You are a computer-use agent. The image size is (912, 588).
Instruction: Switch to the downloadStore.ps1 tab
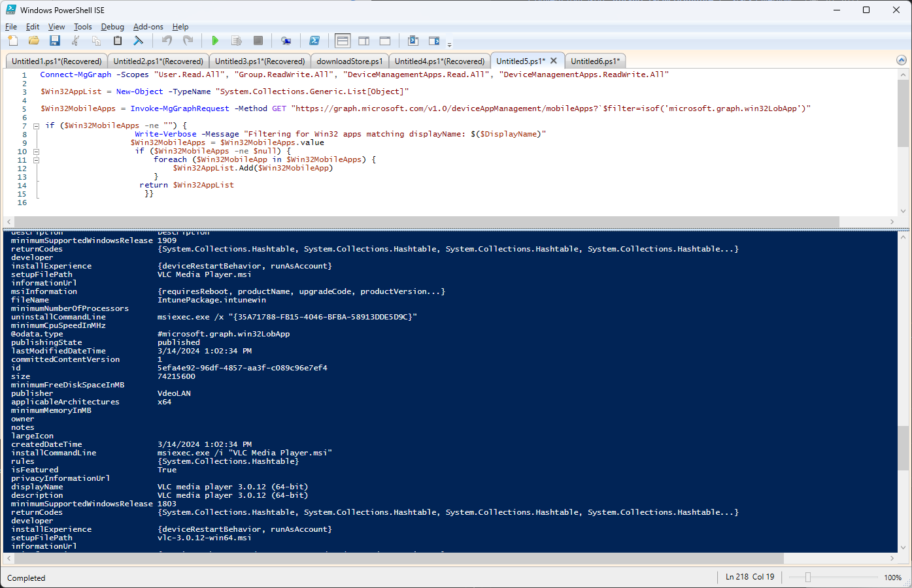[x=350, y=61]
